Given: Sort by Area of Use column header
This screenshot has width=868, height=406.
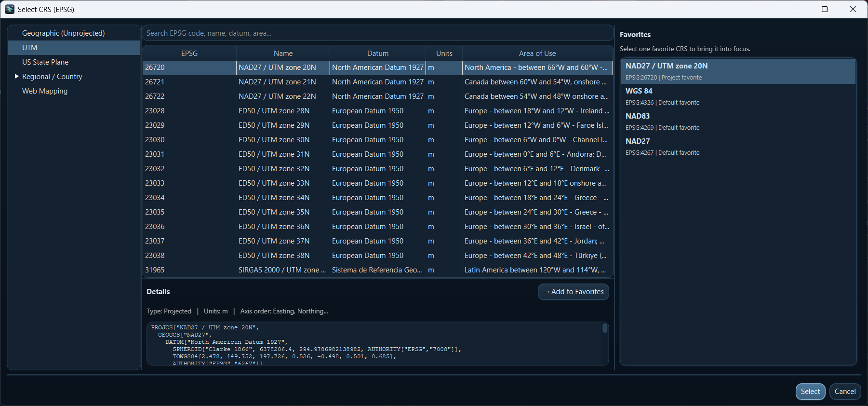Looking at the screenshot, I should point(537,54).
